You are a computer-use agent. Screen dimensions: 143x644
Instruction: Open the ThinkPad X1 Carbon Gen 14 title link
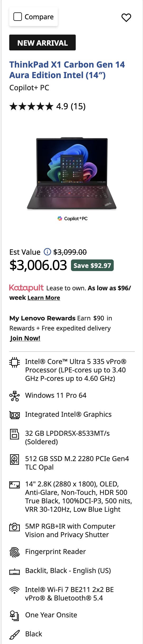67,70
